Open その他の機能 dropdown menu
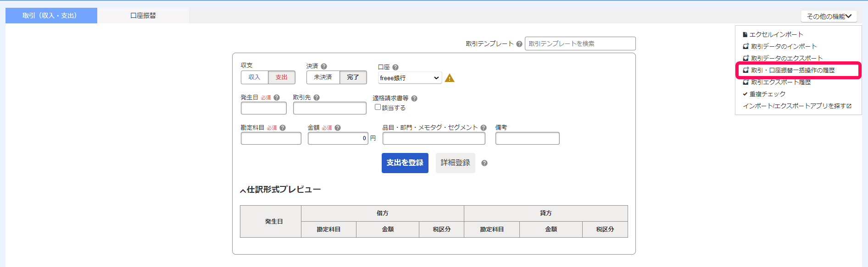This screenshot has height=267, width=868. click(829, 16)
